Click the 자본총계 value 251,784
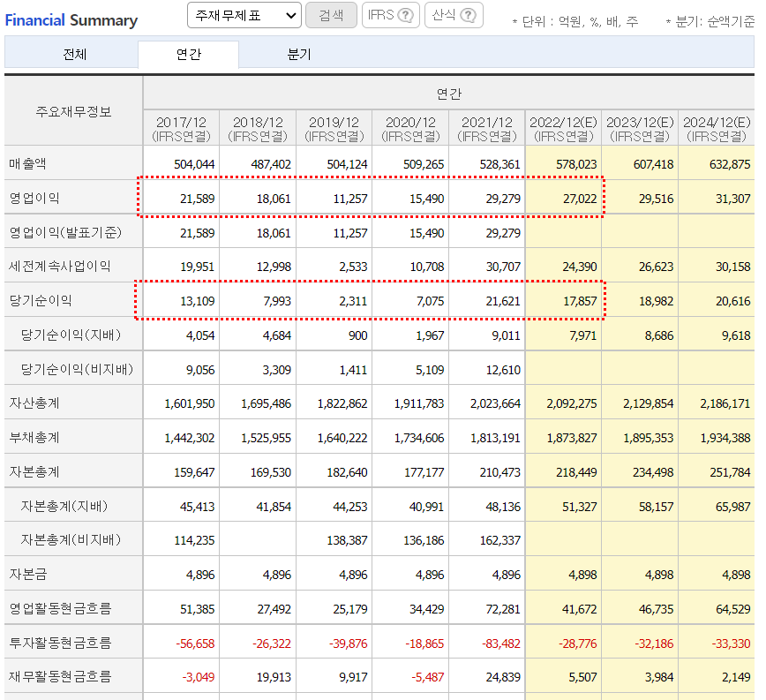The width and height of the screenshot is (766, 700). (730, 472)
